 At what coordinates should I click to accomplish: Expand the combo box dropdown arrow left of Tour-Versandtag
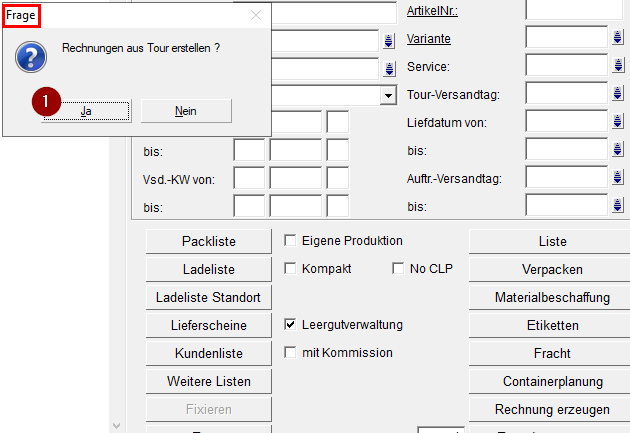tap(388, 95)
